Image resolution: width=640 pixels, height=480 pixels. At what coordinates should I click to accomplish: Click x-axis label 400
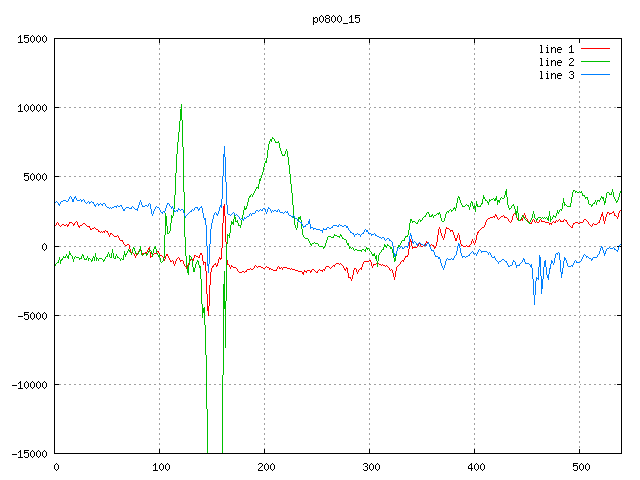point(476,467)
